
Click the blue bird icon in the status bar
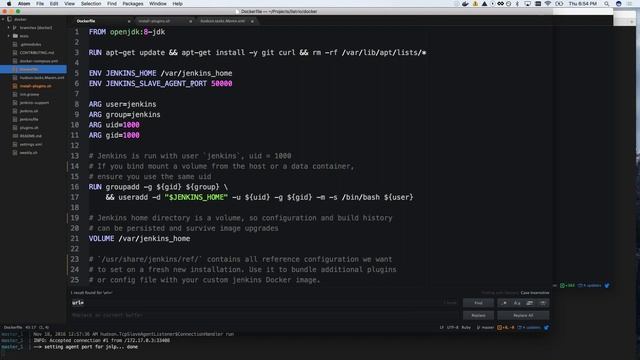pos(547,327)
